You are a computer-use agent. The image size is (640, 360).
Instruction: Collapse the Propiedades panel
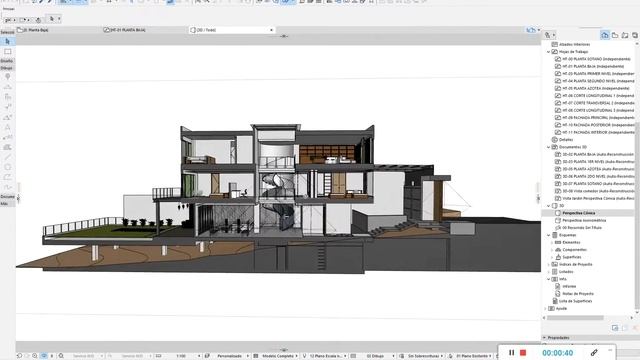click(x=544, y=338)
